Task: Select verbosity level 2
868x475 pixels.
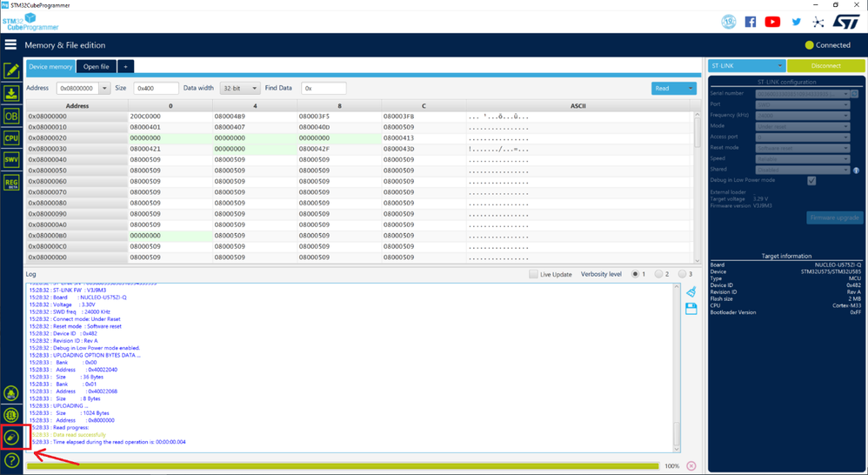Action: pyautogui.click(x=658, y=274)
